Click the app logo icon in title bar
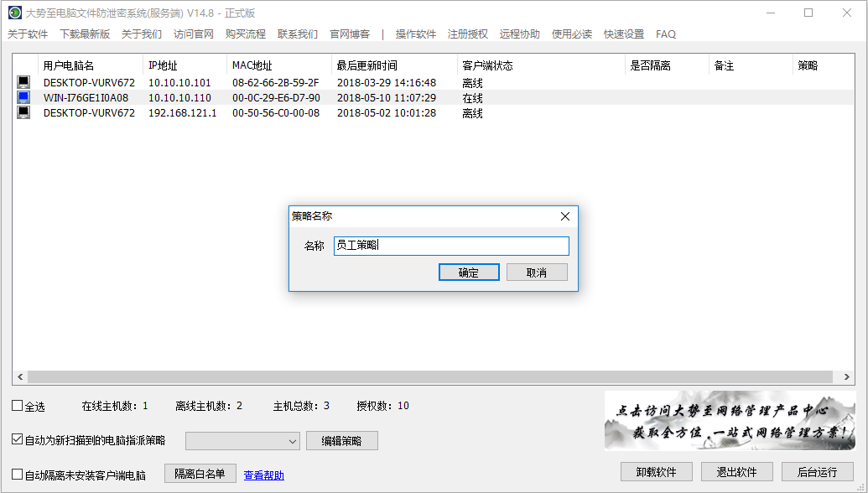Viewport: 868px width, 493px height. (x=14, y=13)
